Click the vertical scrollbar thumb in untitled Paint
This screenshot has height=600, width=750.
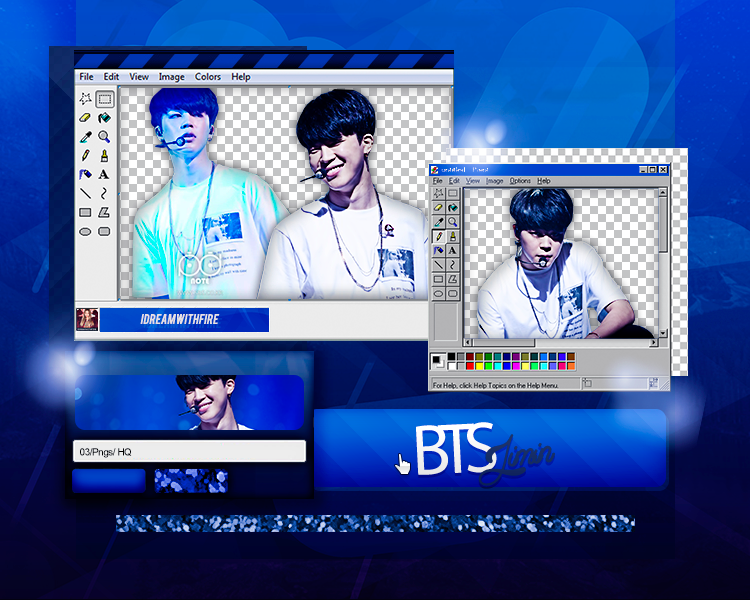663,225
